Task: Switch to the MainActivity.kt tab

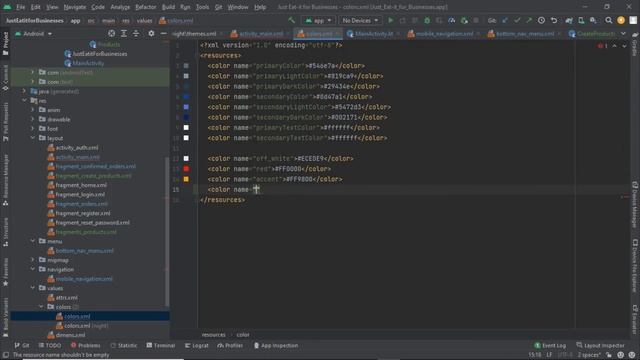Action: 373,34
